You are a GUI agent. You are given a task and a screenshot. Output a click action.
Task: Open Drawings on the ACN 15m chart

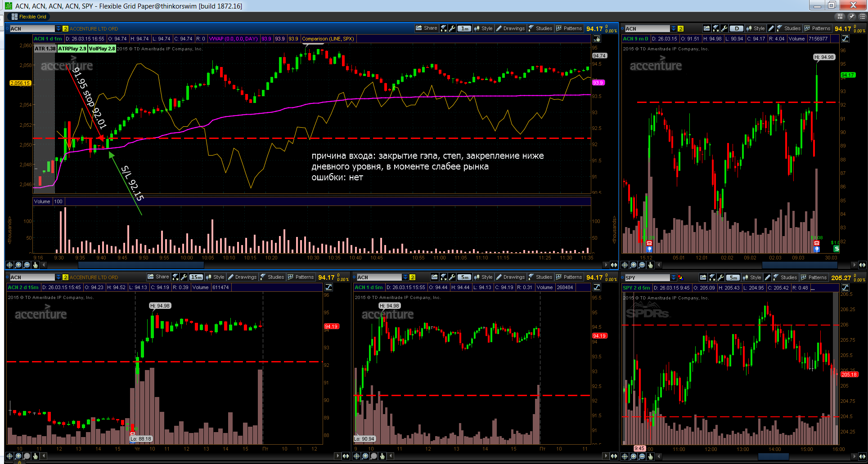pos(242,277)
